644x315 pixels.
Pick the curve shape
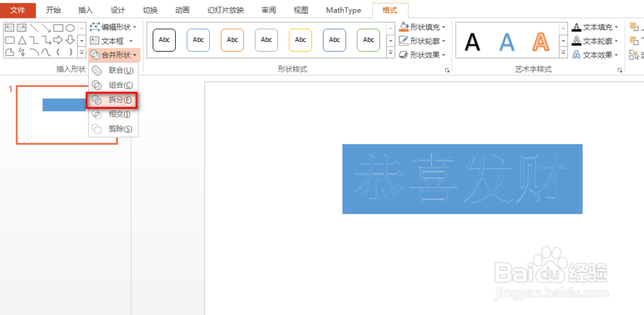tap(46, 52)
